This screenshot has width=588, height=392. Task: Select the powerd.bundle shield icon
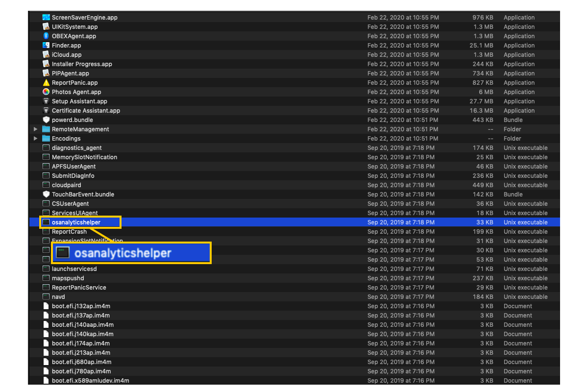[x=46, y=120]
